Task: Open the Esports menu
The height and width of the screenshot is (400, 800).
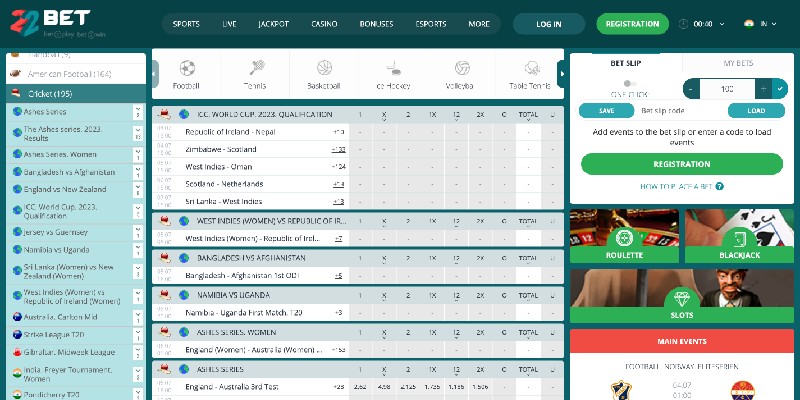Action: 431,24
